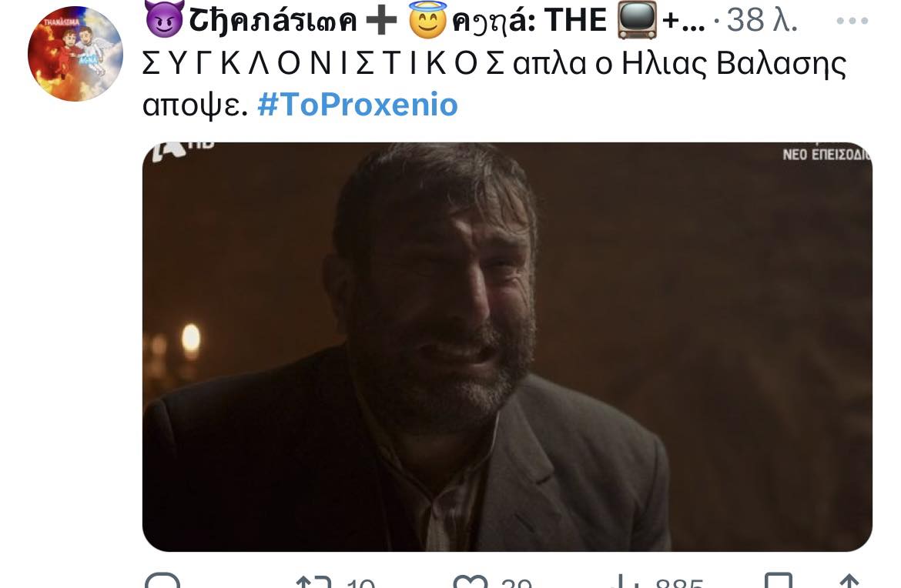Bookmark this tweet
The width and height of the screenshot is (901, 588).
779,582
